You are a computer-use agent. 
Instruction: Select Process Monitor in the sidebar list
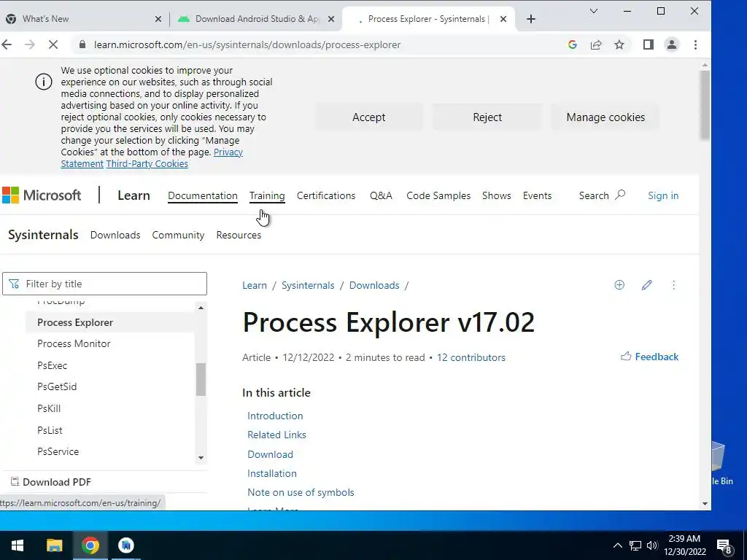[x=74, y=344]
